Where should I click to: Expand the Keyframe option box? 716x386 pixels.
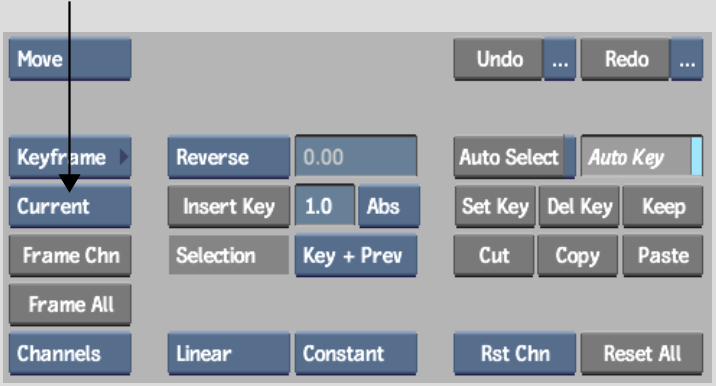pos(70,157)
